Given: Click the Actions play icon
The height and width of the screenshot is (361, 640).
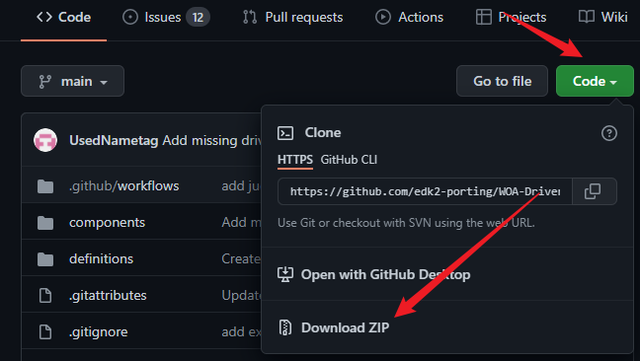Looking at the screenshot, I should coord(383,18).
